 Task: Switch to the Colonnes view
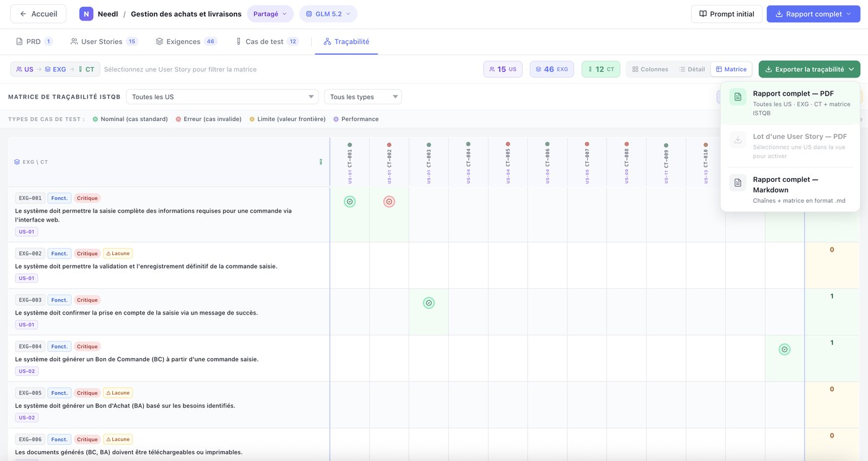coord(650,69)
